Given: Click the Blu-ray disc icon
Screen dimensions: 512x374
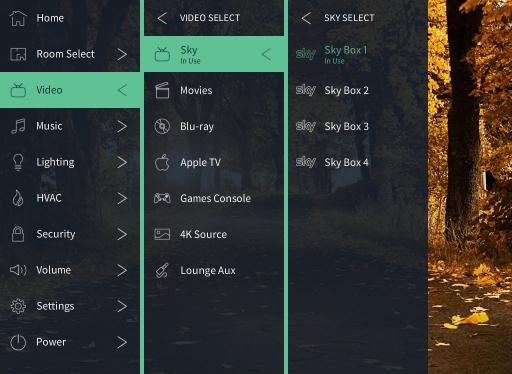Looking at the screenshot, I should coord(162,126).
